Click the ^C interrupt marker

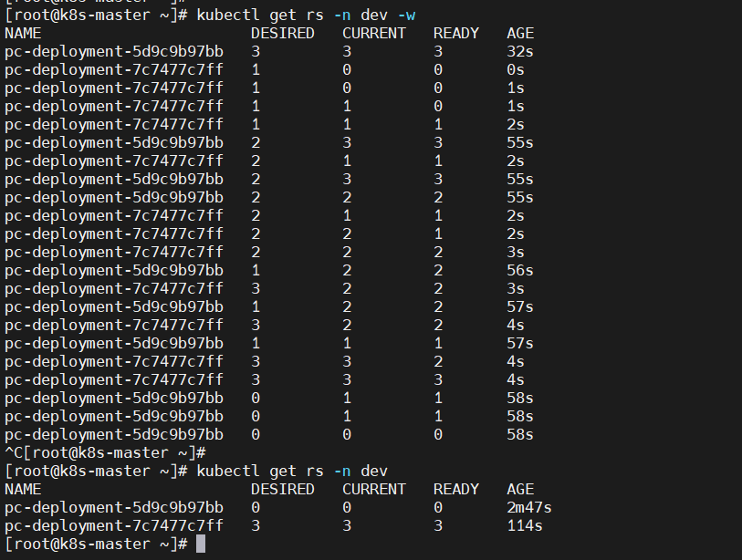(14, 452)
